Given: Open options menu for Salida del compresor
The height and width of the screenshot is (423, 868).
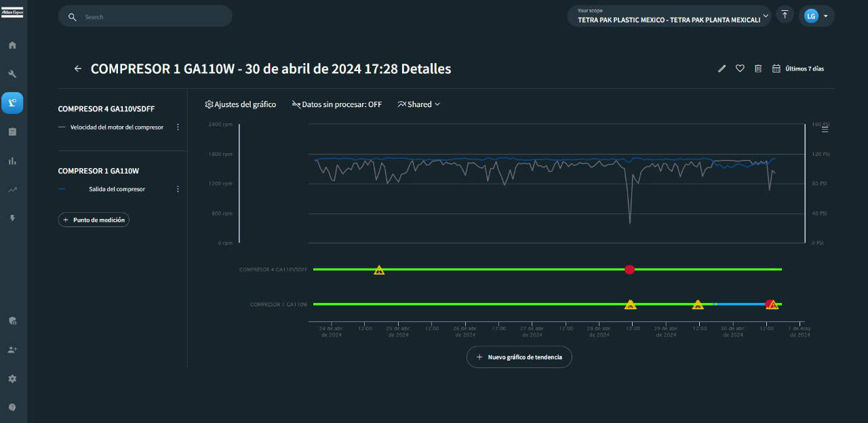Looking at the screenshot, I should tap(178, 189).
